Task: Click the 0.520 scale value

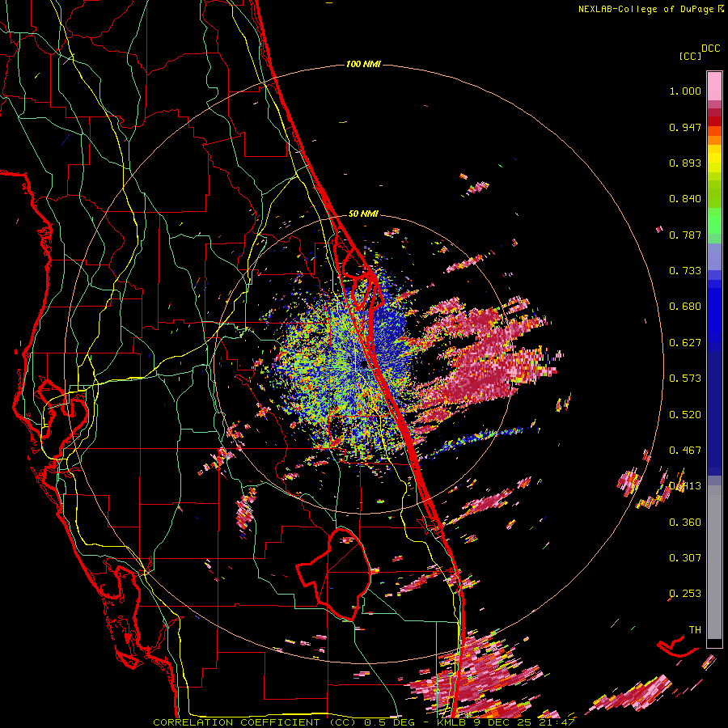Action: [x=685, y=415]
